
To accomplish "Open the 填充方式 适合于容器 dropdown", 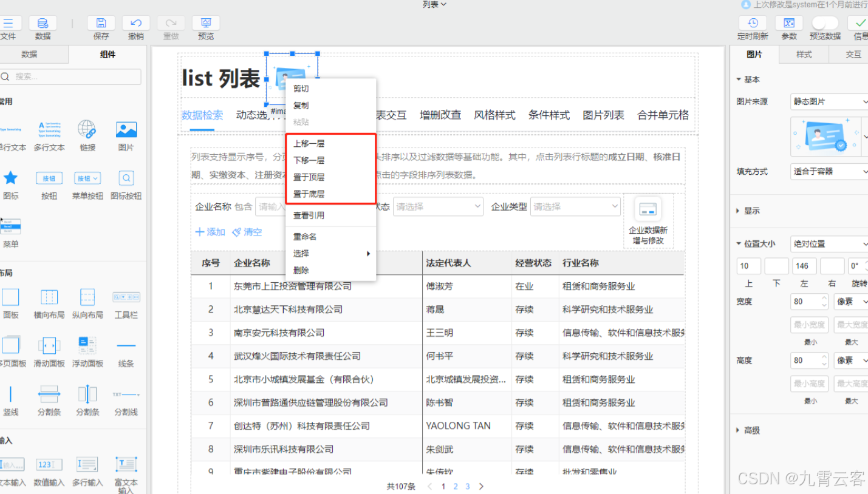I will [x=829, y=172].
